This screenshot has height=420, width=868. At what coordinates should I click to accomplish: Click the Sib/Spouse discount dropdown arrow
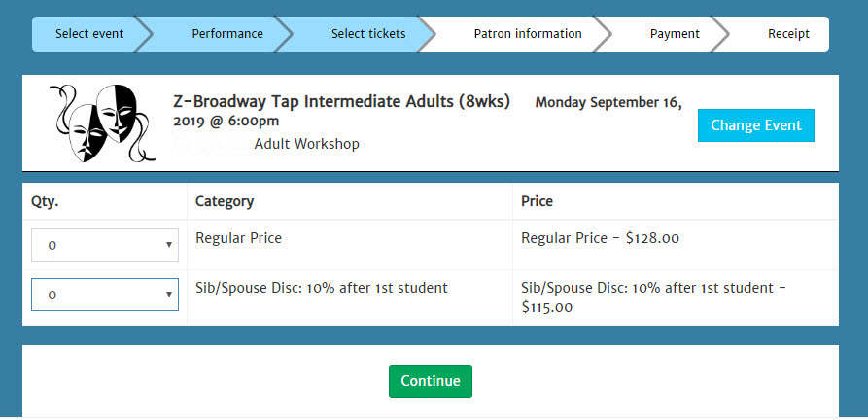[x=169, y=295]
